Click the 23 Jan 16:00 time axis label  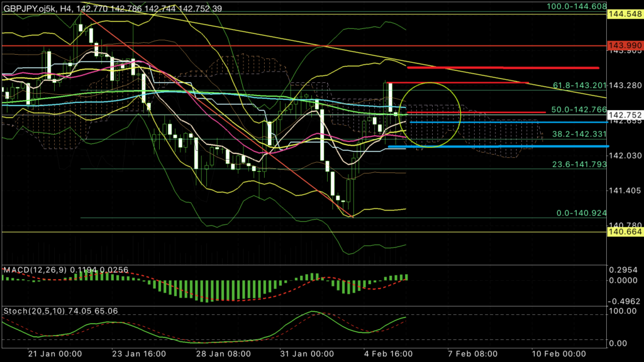(x=139, y=354)
